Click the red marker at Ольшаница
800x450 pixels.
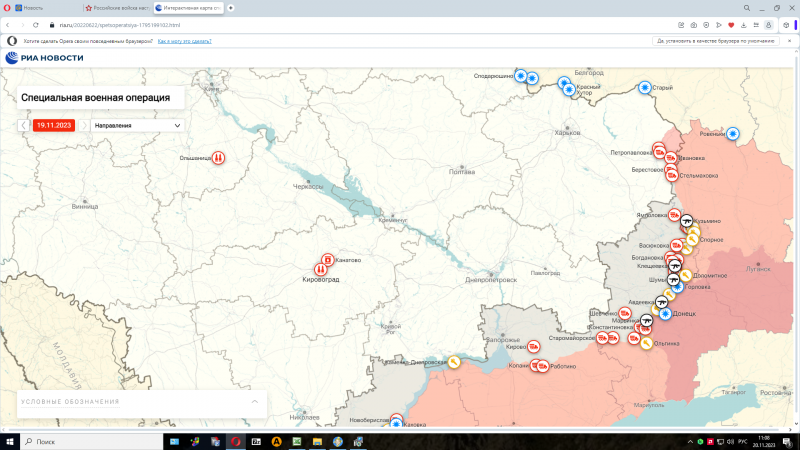[218, 157]
